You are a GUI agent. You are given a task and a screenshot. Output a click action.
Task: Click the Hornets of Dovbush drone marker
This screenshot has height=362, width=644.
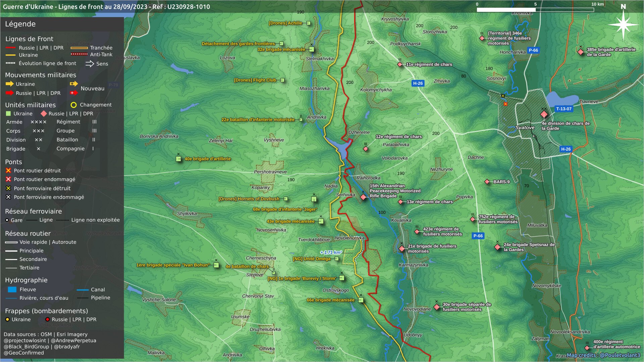point(286,199)
